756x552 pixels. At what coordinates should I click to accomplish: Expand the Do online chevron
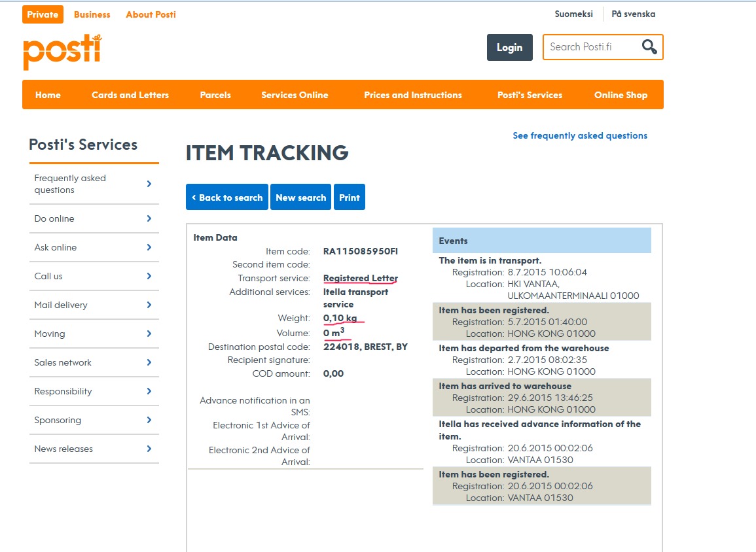[149, 218]
